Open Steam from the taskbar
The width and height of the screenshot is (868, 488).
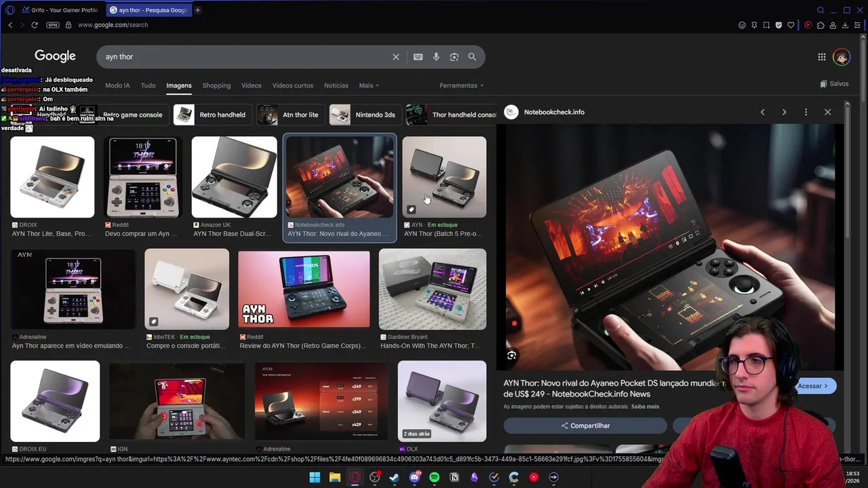[x=394, y=477]
